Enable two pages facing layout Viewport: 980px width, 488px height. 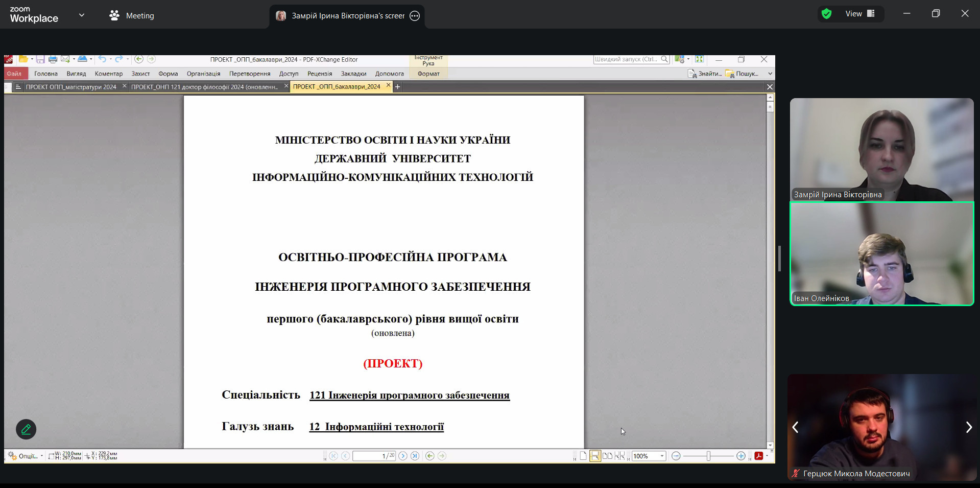click(x=607, y=456)
